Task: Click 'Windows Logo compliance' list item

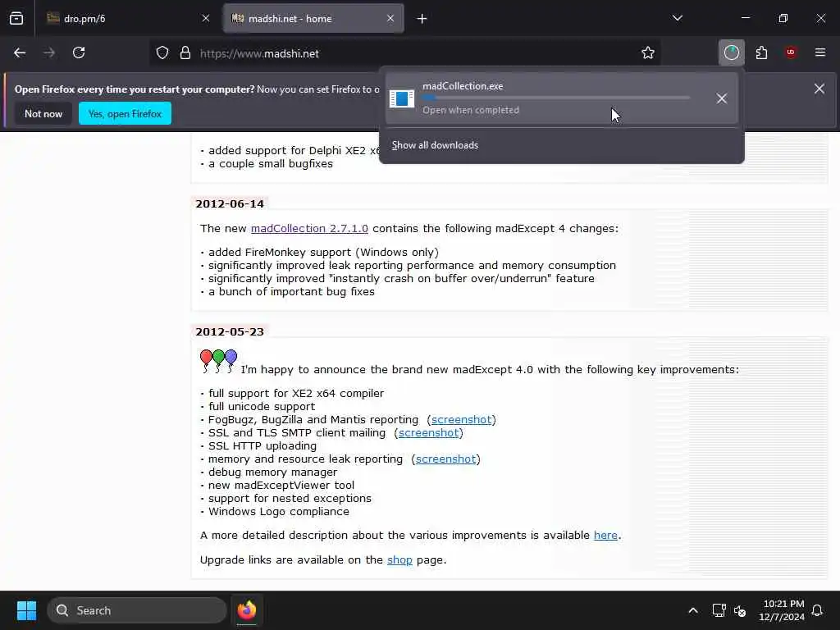Action: (x=279, y=512)
